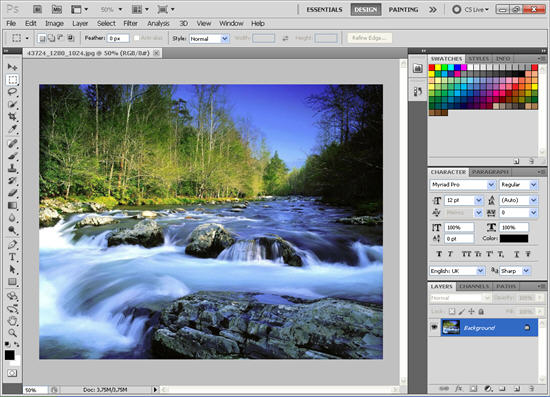Screen dimensions: 550x397
Task: Toggle Background layer visibility eye
Action: point(434,327)
